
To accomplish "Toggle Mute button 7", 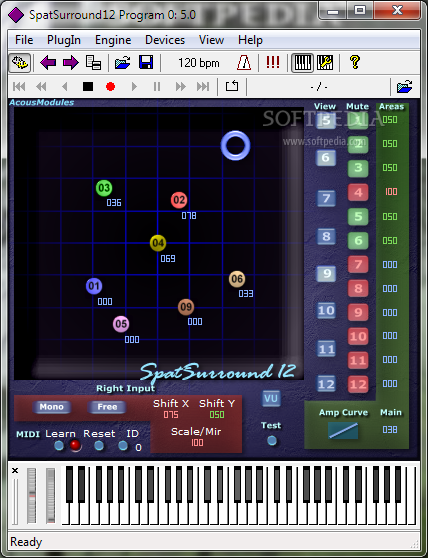I will [358, 265].
